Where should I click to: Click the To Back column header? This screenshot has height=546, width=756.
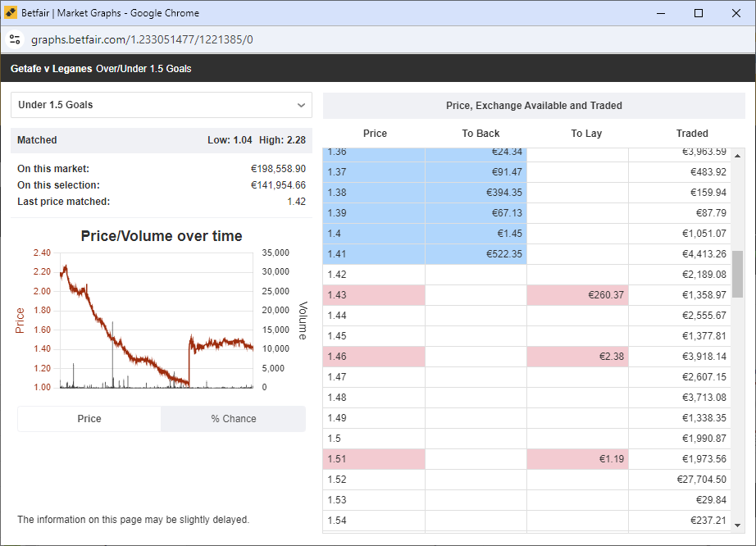[x=480, y=134]
